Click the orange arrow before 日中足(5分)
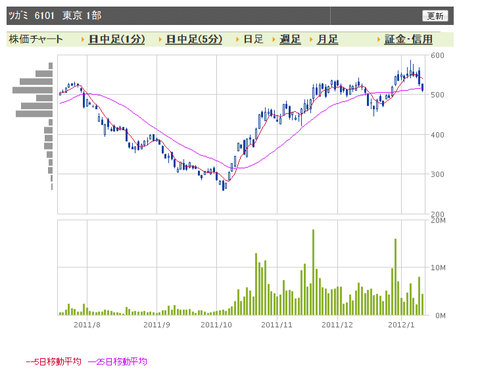The width and height of the screenshot is (480, 370). click(x=160, y=40)
